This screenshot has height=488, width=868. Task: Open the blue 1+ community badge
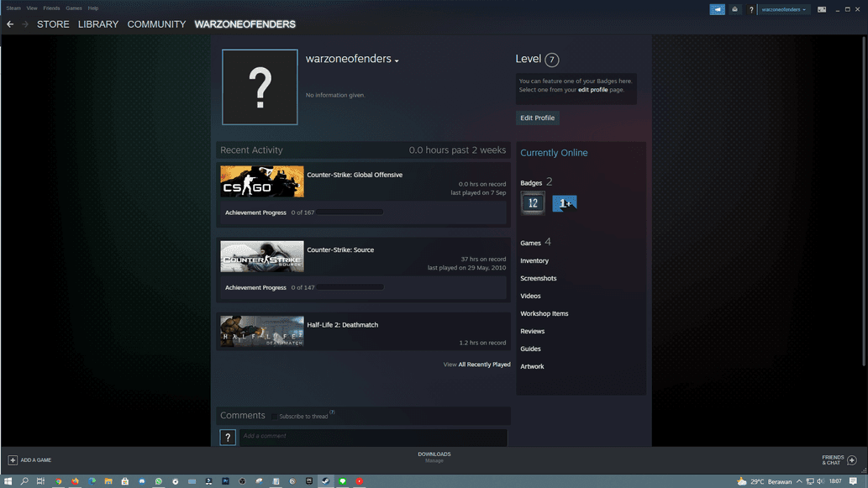coord(564,203)
